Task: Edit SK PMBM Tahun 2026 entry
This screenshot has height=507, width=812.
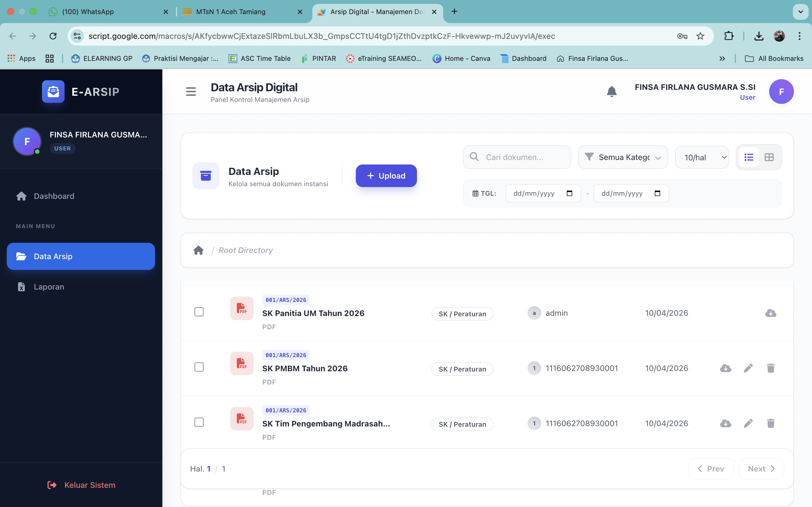Action: point(748,368)
